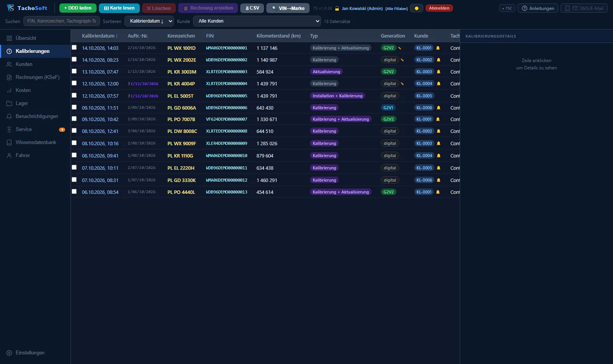Click the bell icon in the PL KR 1110G row
This screenshot has width=613, height=364.
(439, 156)
